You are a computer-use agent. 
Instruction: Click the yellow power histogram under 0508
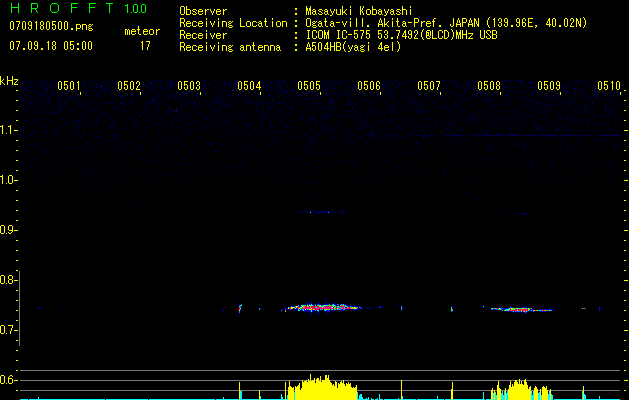click(x=521, y=389)
